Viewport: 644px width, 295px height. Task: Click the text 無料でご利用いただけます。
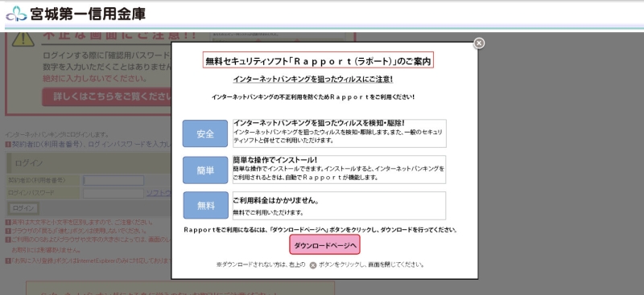coord(268,212)
